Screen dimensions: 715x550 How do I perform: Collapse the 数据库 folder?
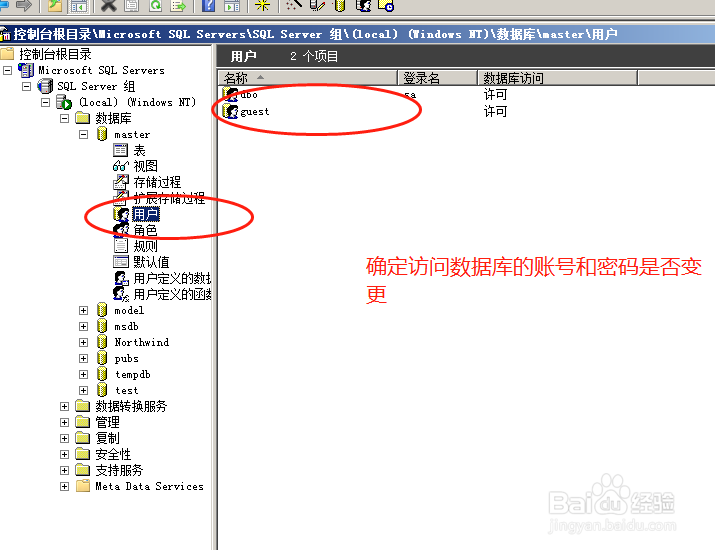click(x=64, y=118)
